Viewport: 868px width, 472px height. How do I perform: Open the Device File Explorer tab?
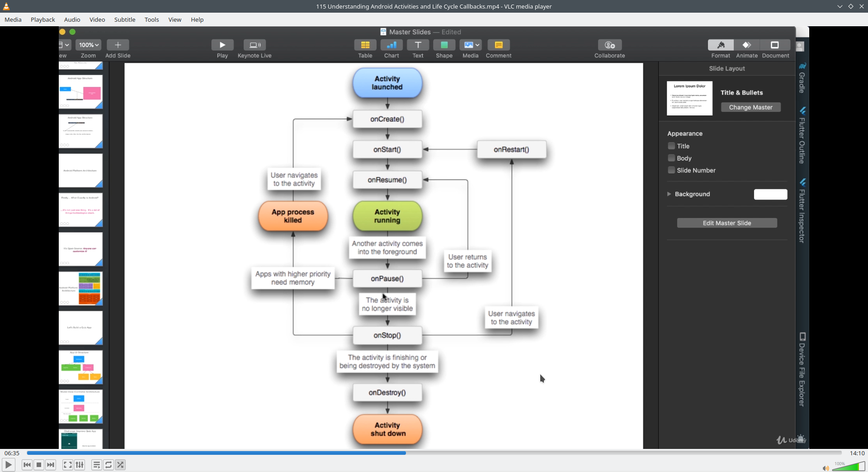802,370
